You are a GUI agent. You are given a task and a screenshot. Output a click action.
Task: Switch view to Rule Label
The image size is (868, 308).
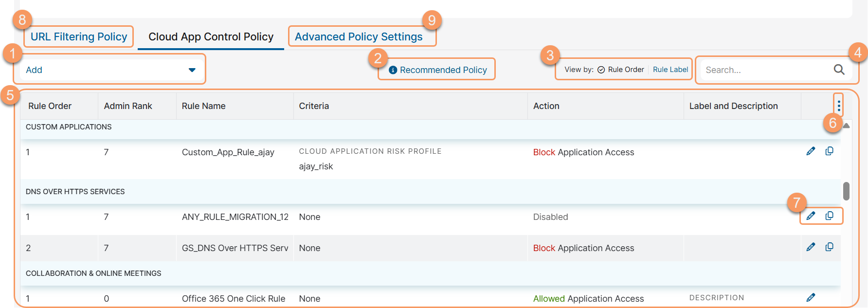(670, 70)
